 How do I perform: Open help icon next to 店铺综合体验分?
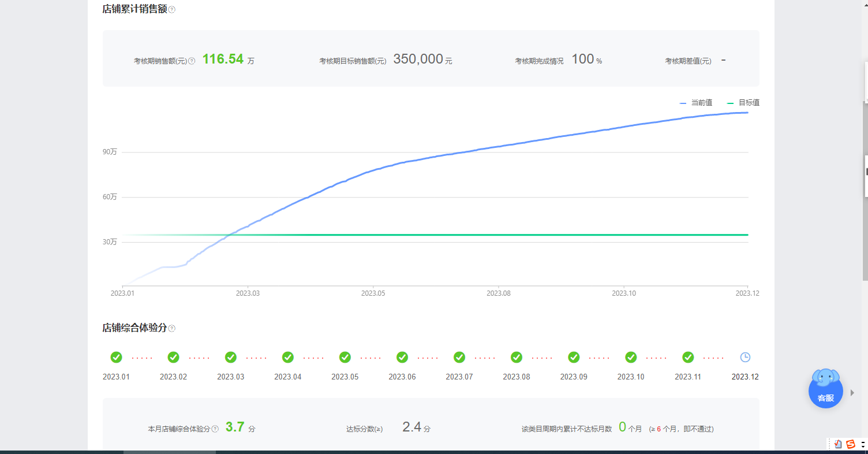[172, 329]
